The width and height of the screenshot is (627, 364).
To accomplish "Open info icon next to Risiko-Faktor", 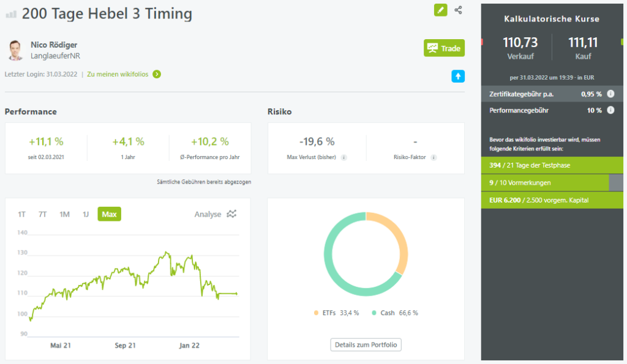I will pyautogui.click(x=434, y=157).
